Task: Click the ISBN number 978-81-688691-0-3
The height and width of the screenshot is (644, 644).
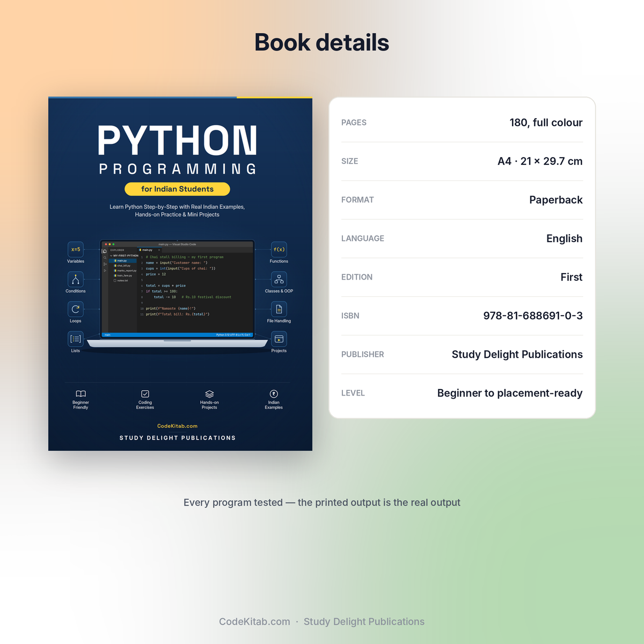Action: 533,316
